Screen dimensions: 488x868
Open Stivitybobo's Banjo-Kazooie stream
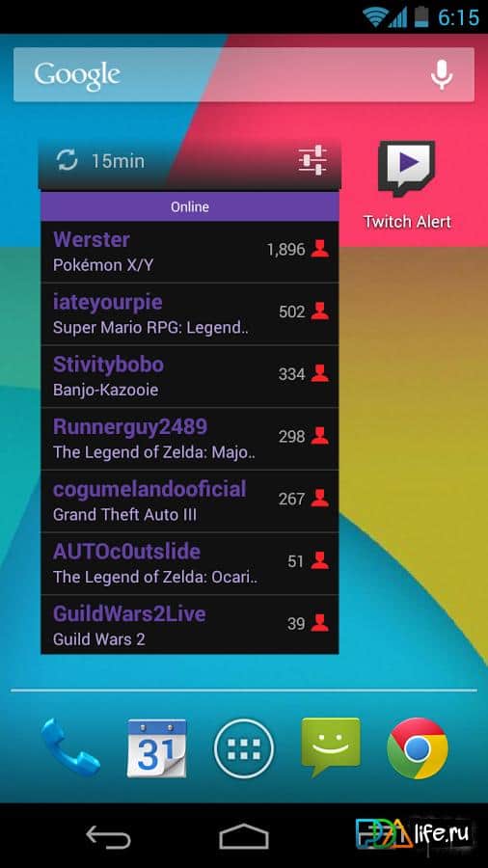[x=190, y=377]
